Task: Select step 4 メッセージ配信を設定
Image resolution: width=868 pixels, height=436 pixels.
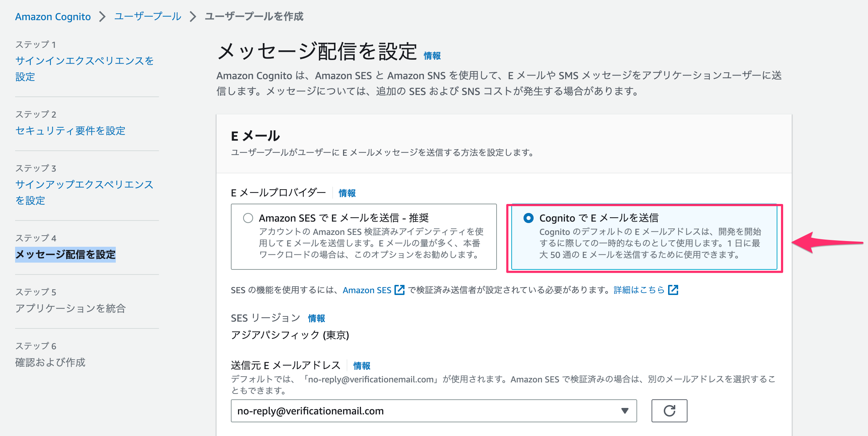Action: point(65,254)
